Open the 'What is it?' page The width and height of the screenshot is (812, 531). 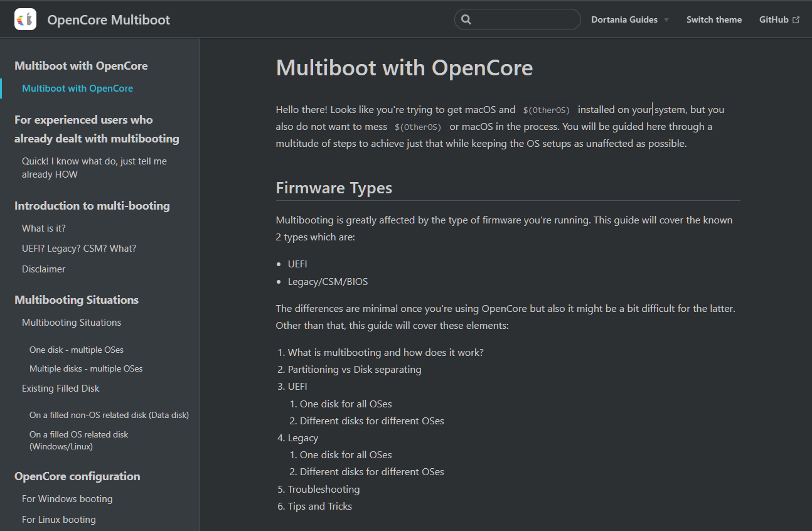point(44,228)
